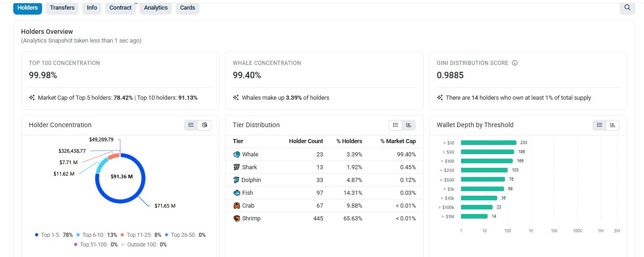644x257 pixels.
Task: Click the Dolphin tier icon
Action: 236,180
